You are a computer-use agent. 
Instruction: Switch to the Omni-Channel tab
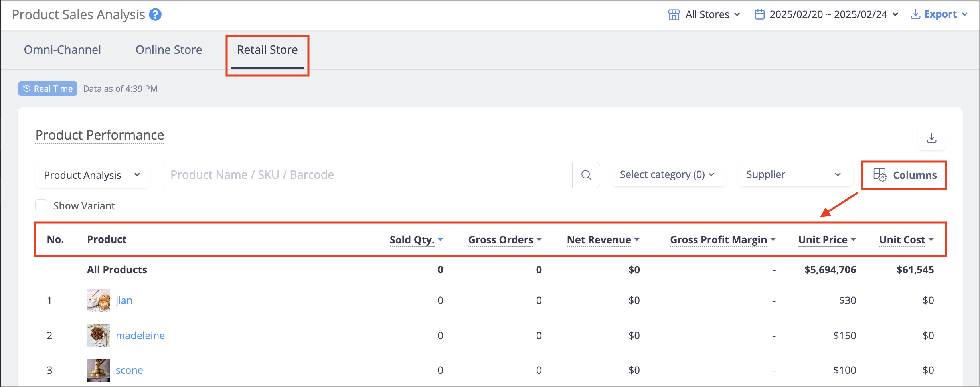pyautogui.click(x=62, y=50)
